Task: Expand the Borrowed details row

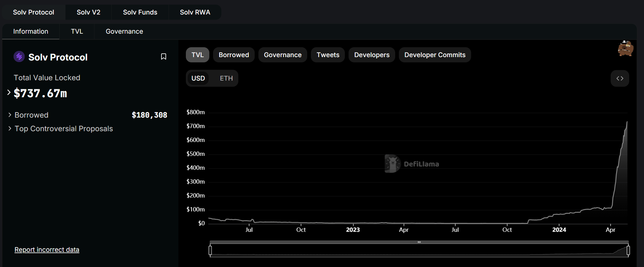Action: [x=10, y=115]
